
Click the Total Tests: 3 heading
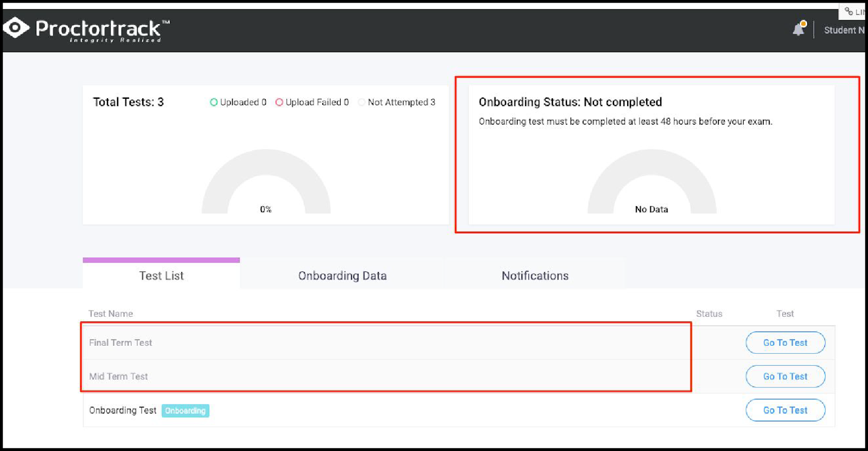click(x=128, y=102)
